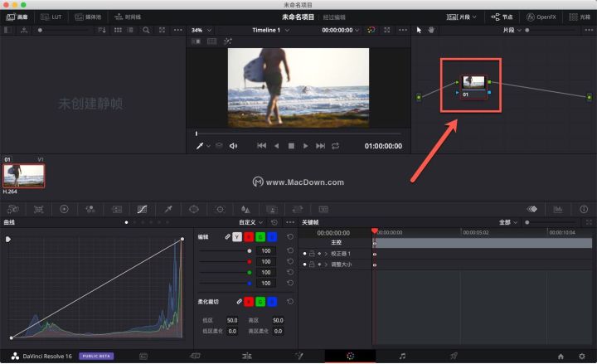Open the 片段 clips dropdown in top toolbar
This screenshot has width=597, height=364.
coord(461,17)
